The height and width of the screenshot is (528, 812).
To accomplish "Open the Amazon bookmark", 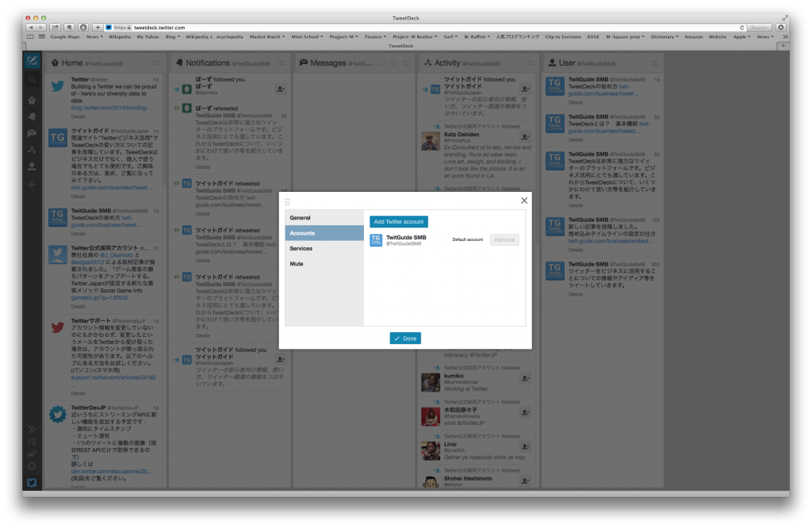I will pos(693,36).
